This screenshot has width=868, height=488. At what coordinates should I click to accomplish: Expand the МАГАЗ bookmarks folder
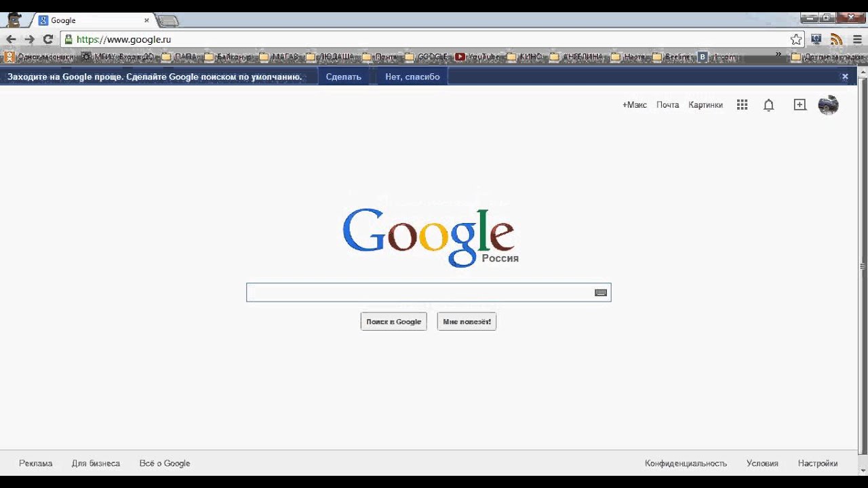pyautogui.click(x=279, y=57)
